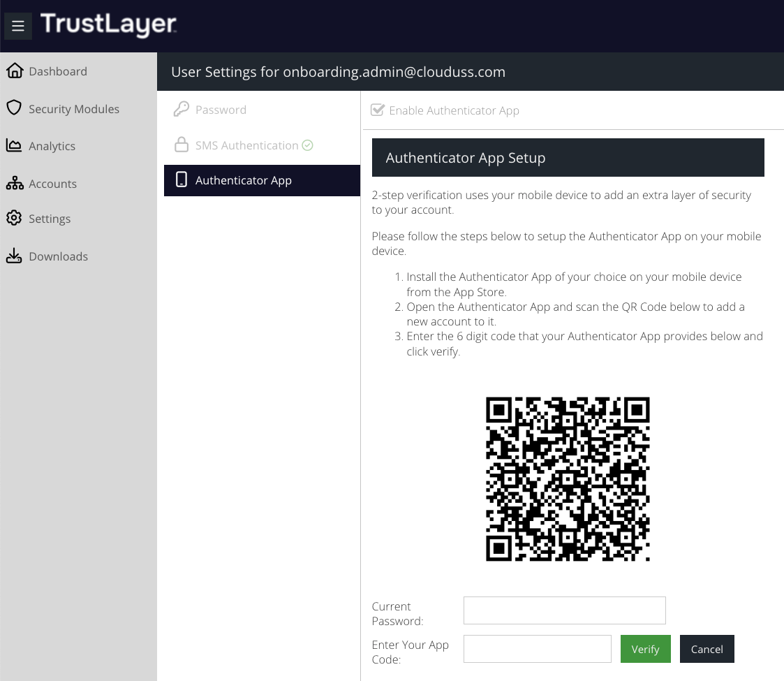Image resolution: width=784 pixels, height=681 pixels.
Task: Click the Settings gear icon
Action: pyautogui.click(x=14, y=218)
